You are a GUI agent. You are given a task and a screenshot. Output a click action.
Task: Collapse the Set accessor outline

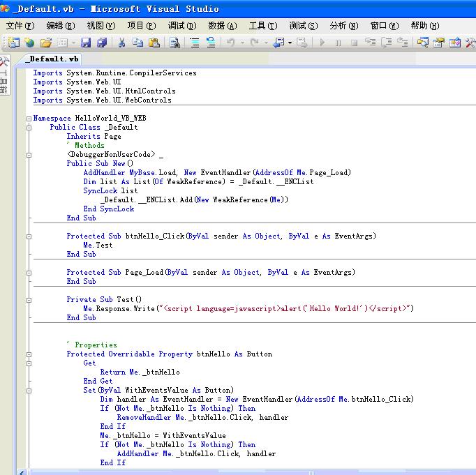(29, 391)
